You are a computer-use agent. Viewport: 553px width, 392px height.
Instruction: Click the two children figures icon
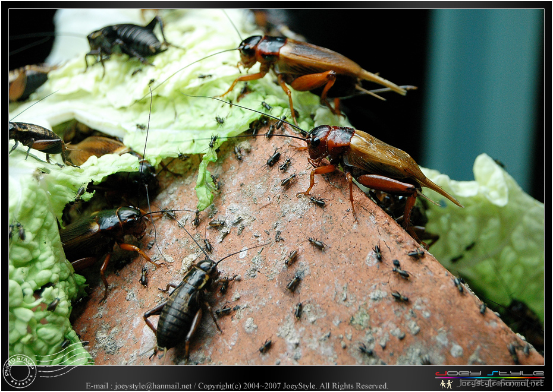[x=446, y=384]
